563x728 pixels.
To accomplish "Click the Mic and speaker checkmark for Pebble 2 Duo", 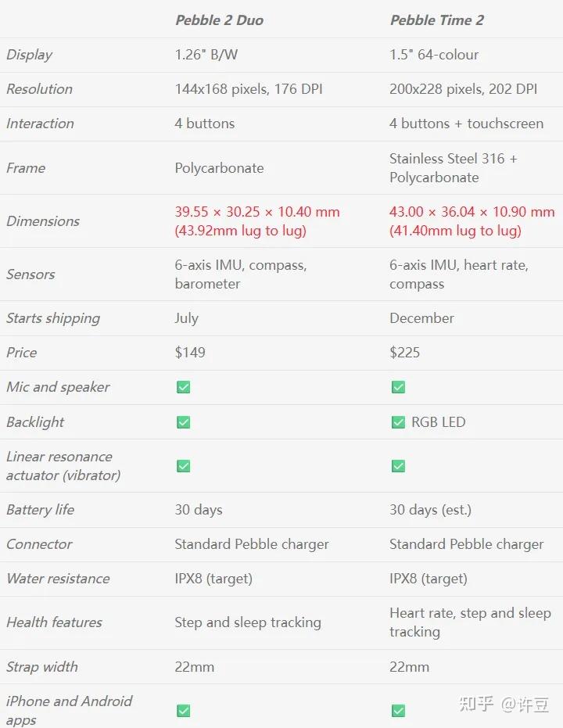I will (183, 387).
